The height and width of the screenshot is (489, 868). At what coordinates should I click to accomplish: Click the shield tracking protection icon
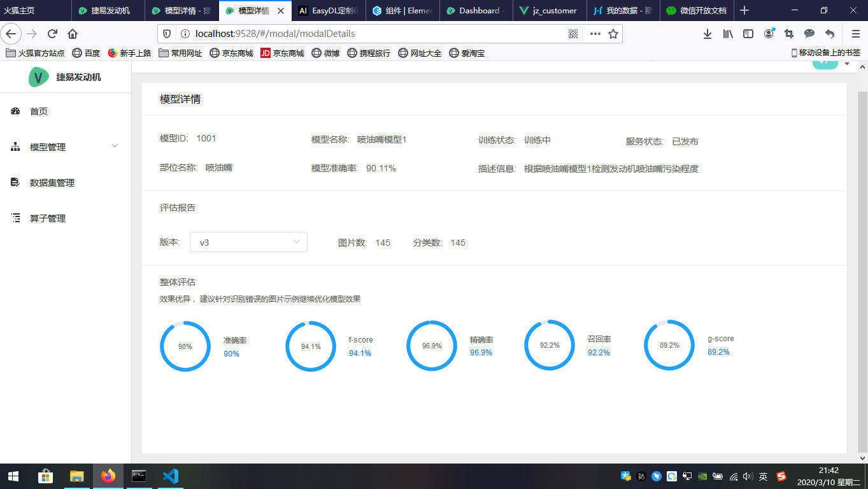167,34
